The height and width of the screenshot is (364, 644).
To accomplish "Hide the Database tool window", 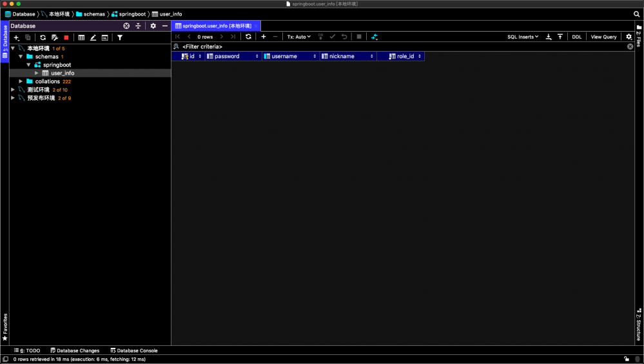I will click(x=164, y=26).
